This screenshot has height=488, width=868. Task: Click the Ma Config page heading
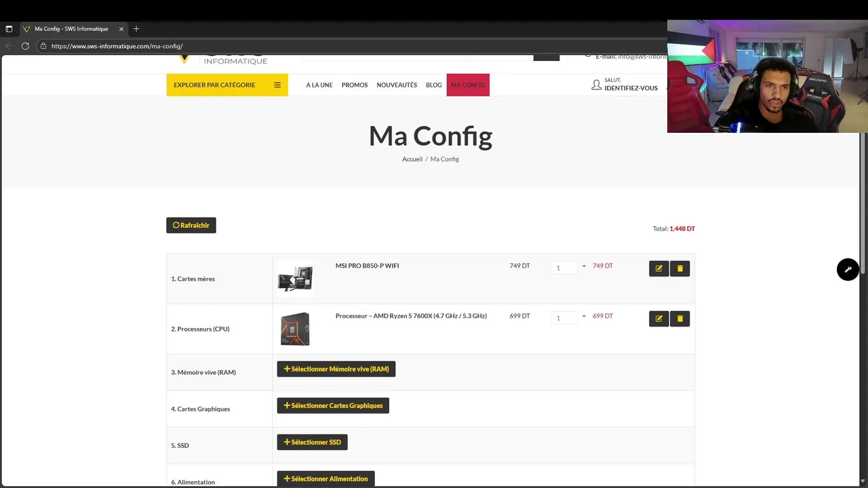[431, 136]
